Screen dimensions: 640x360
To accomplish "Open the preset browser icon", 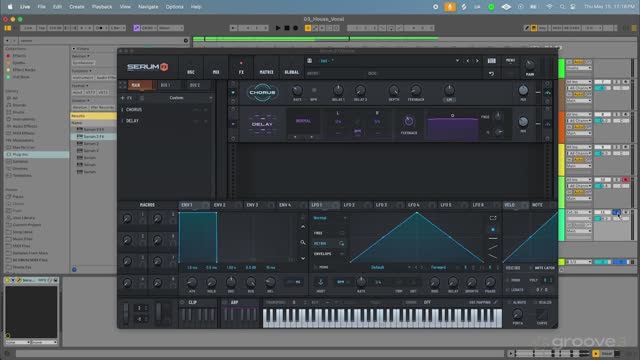I will point(491,61).
